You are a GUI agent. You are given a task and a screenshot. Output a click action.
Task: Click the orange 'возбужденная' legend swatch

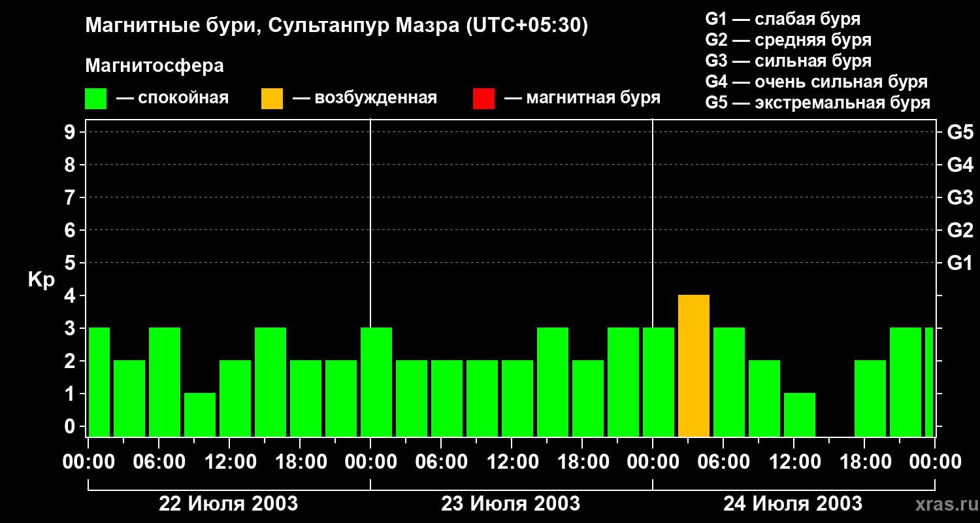(x=272, y=99)
